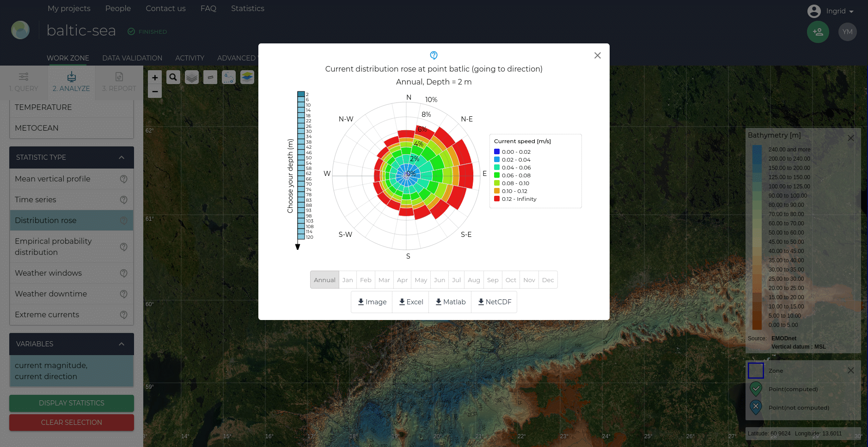The image size is (868, 447).
Task: Download the chart as Excel
Action: pyautogui.click(x=410, y=302)
